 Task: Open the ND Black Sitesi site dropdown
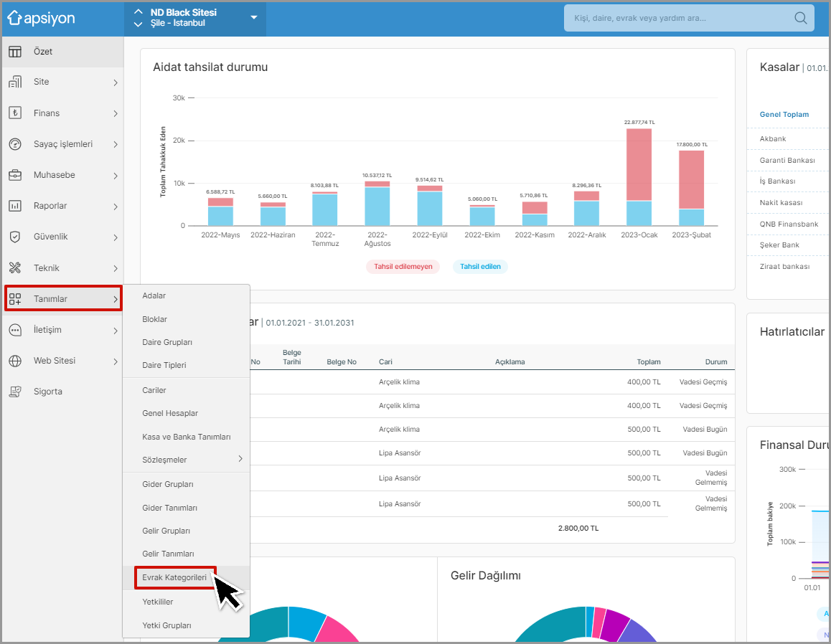click(254, 17)
